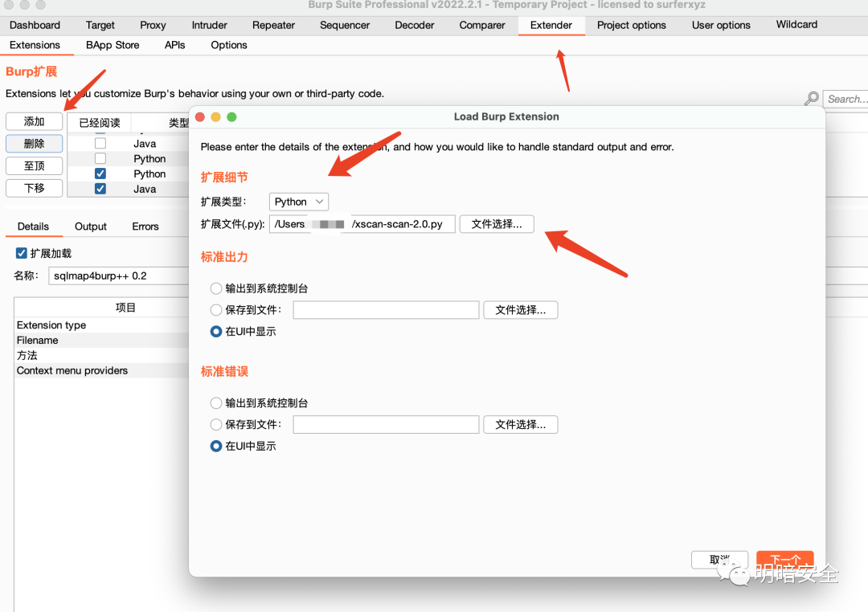868x612 pixels.
Task: Toggle the 扩展加载 checkbox
Action: (x=22, y=253)
